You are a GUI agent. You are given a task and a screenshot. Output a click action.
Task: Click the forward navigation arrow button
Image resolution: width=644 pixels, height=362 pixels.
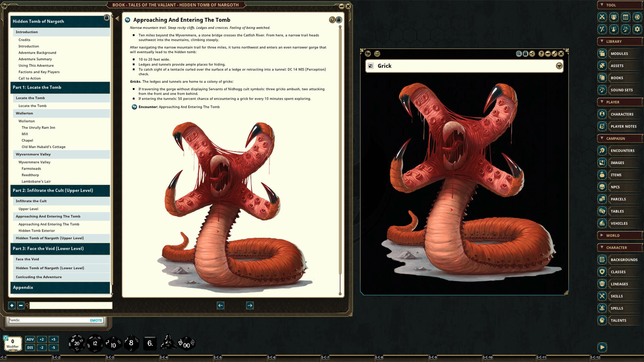[250, 305]
